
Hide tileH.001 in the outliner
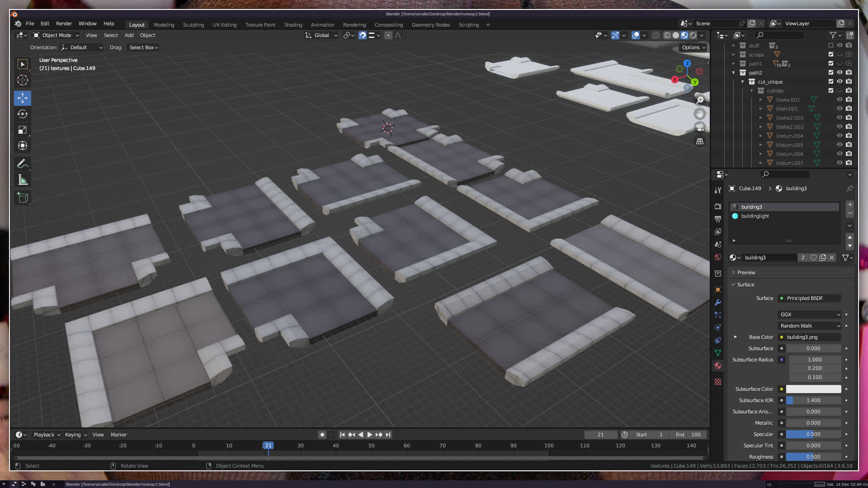(x=840, y=108)
